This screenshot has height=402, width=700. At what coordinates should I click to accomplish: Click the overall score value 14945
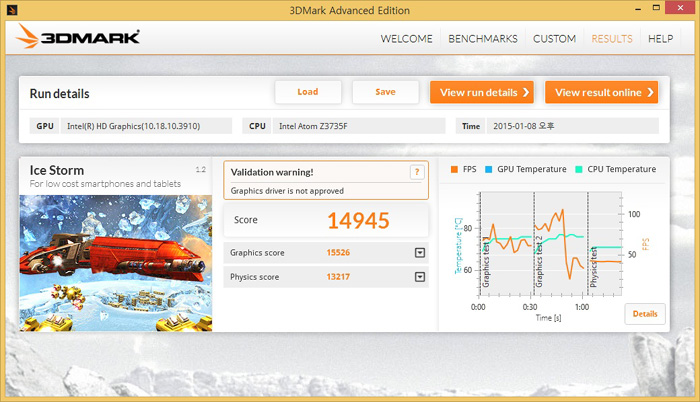pos(358,221)
